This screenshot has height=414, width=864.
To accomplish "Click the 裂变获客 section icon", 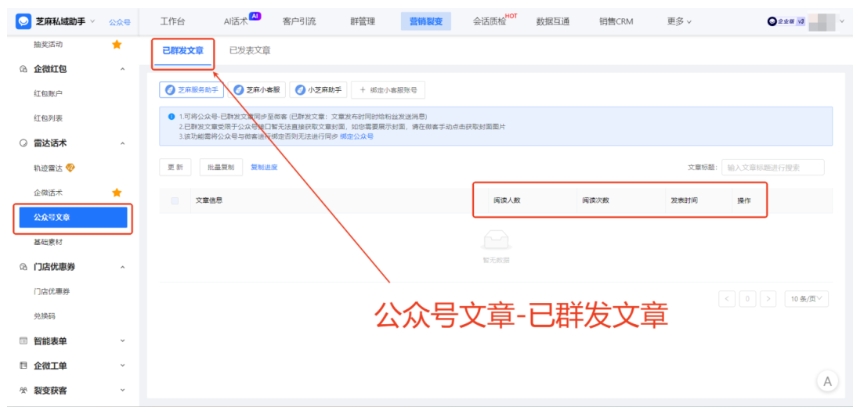I will [x=23, y=390].
